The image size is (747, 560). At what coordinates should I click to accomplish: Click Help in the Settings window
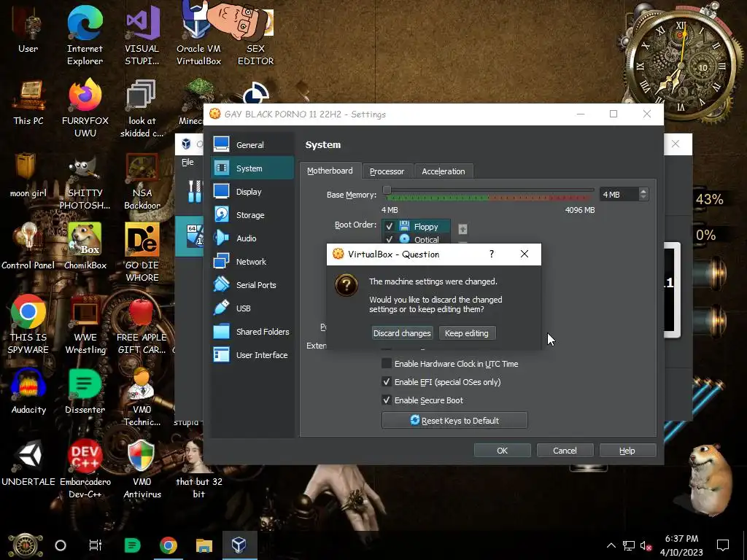627,451
